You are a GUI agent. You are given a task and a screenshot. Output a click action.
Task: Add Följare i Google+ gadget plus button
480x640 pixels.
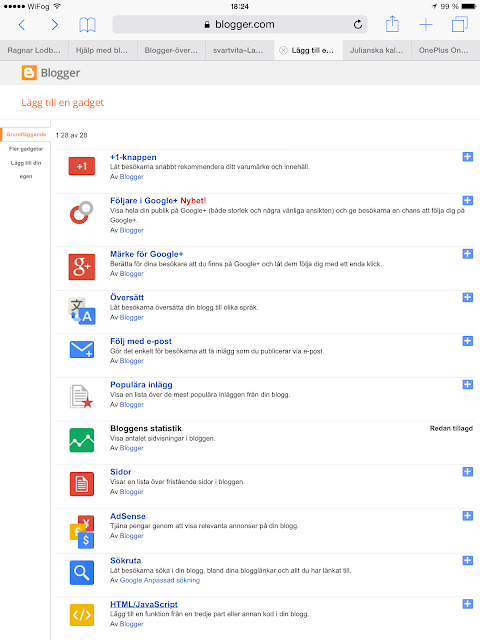468,200
